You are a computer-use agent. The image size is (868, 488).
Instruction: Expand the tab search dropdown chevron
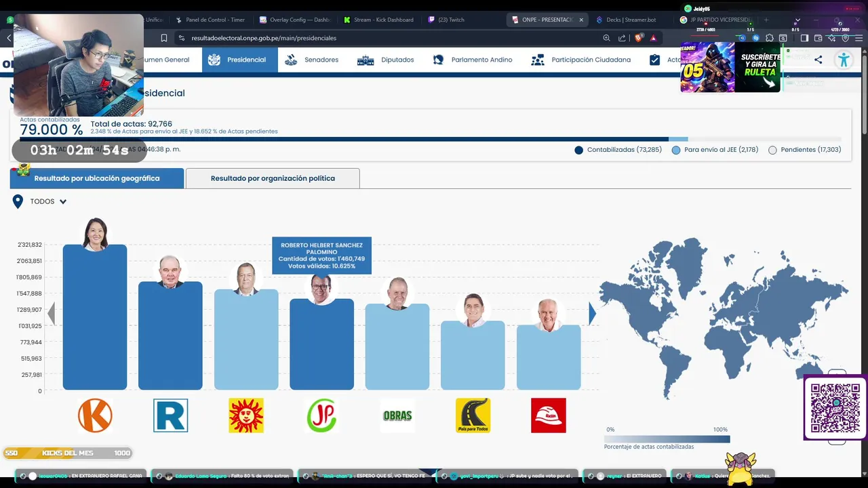tap(797, 20)
